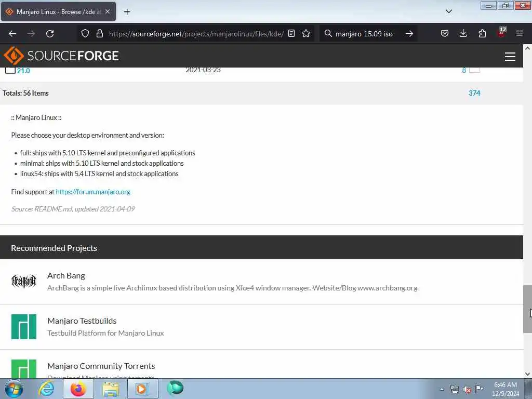The image size is (532, 399).
Task: Click the Manjaro Testbuilds logo thumbnail
Action: (24, 326)
